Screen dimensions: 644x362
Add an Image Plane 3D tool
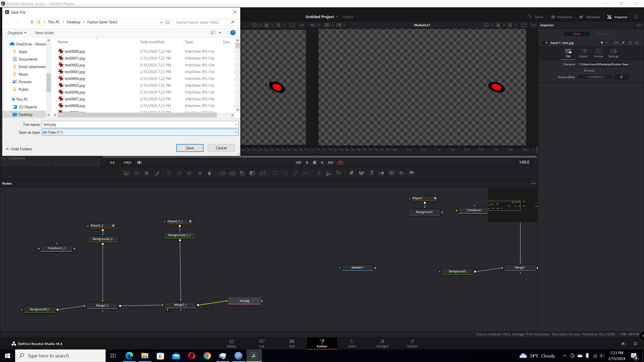[351, 173]
